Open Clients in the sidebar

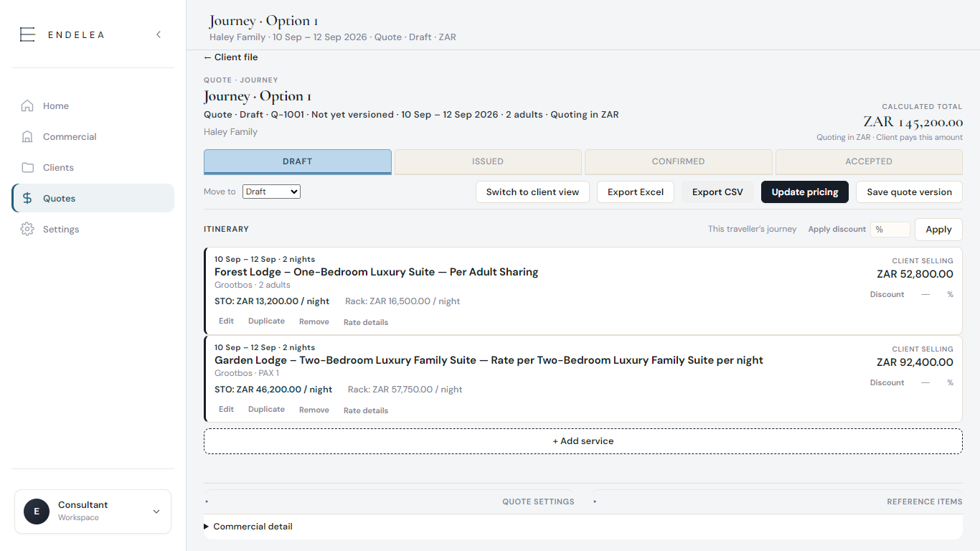93,167
